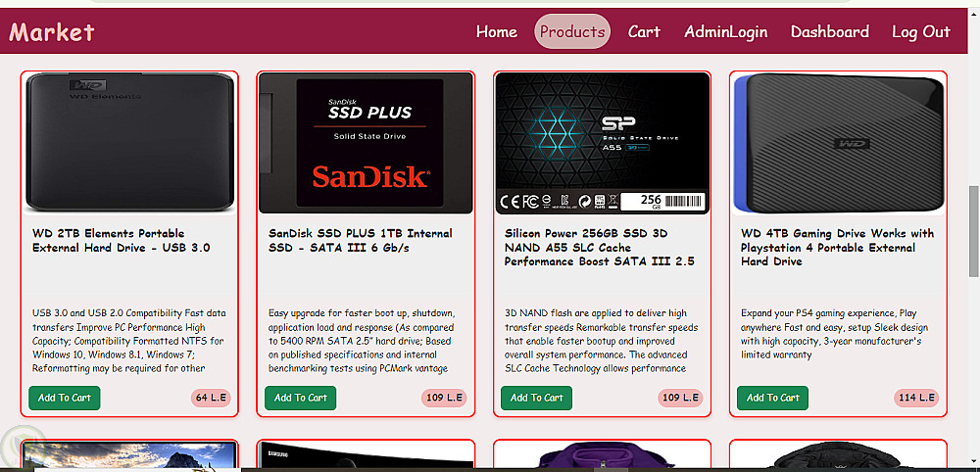The height and width of the screenshot is (472, 980).
Task: Click the WD Gaming Drive product image
Action: pyautogui.click(x=838, y=143)
